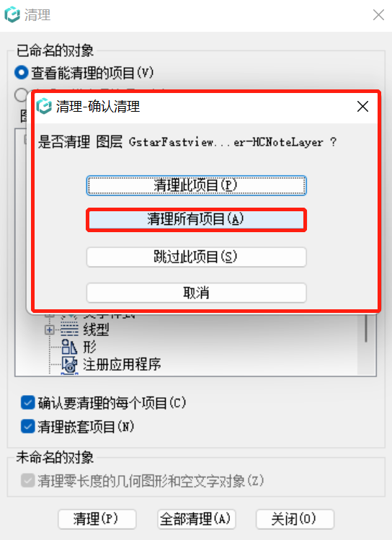This screenshot has width=392, height=540.
Task: Click the GstarCAD logo in the confirm dialog title
Action: [x=44, y=106]
